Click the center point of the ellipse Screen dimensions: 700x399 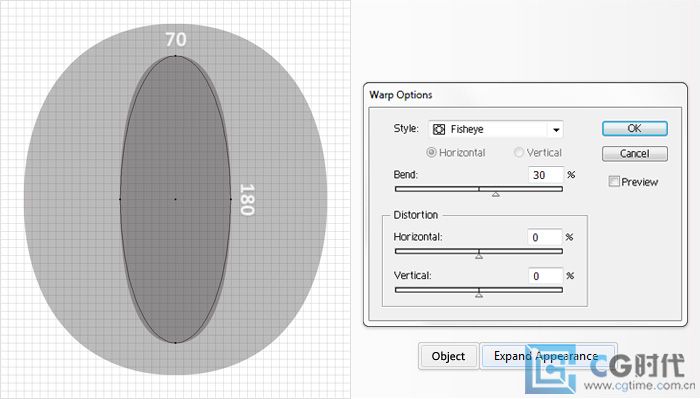175,199
